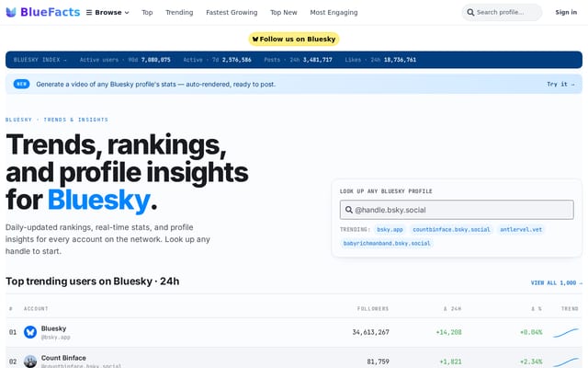Click the @bsky.app handle text

pos(55,338)
